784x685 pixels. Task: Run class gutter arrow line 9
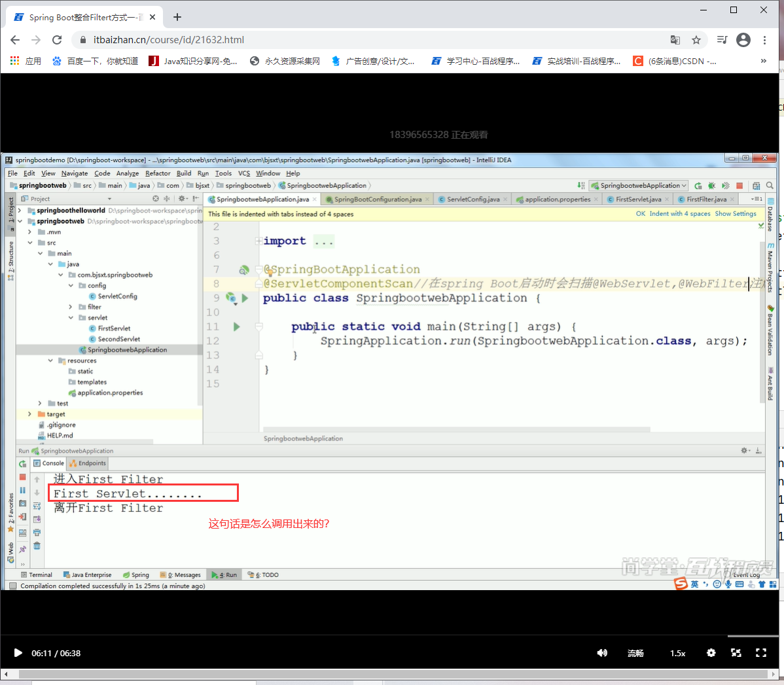245,298
